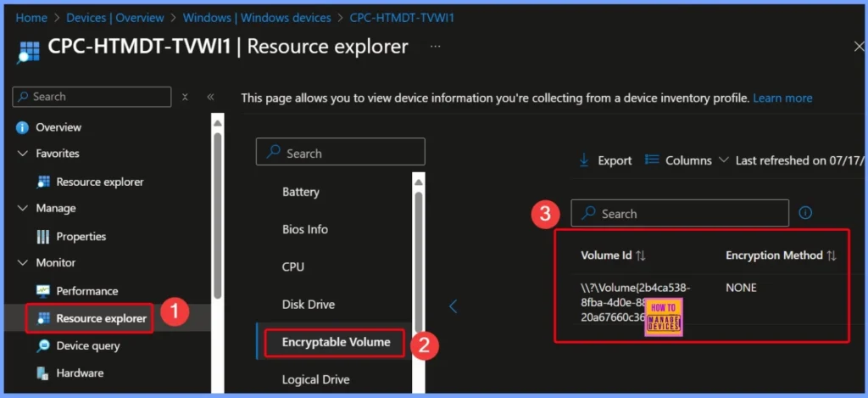This screenshot has width=868, height=398.
Task: Click up arrow of category list scrollbar
Action: click(419, 181)
